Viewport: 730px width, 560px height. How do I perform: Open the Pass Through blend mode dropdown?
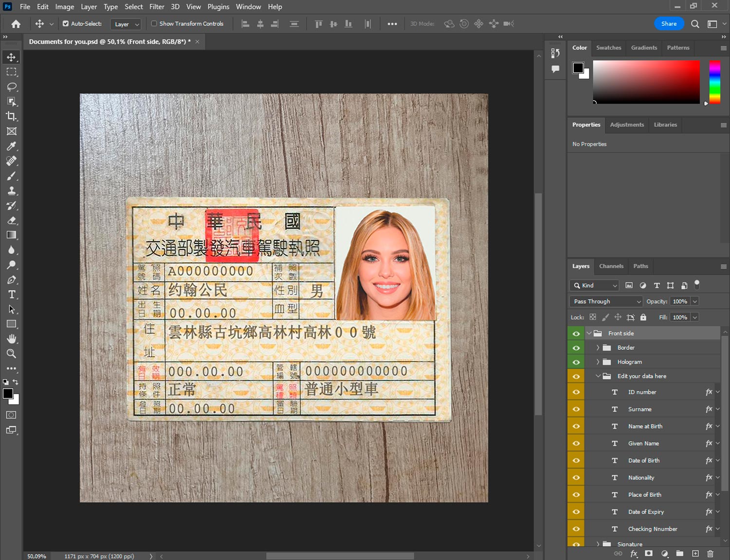tap(606, 302)
